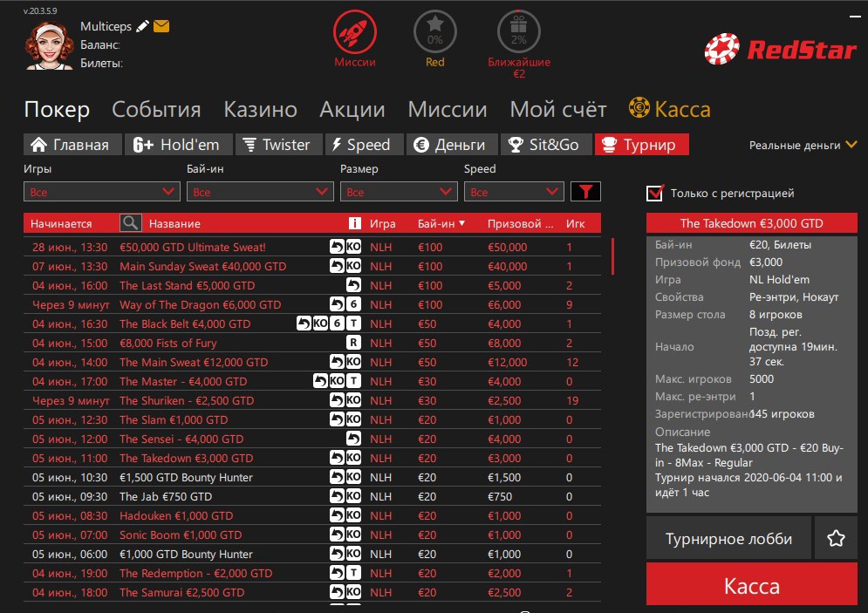Open the yellow envelope messages icon

point(161,27)
